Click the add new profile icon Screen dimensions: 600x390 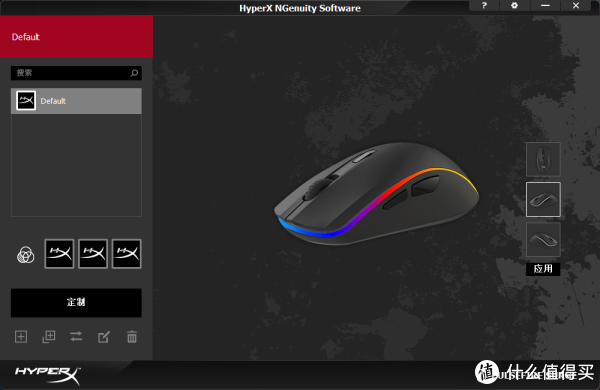click(21, 337)
